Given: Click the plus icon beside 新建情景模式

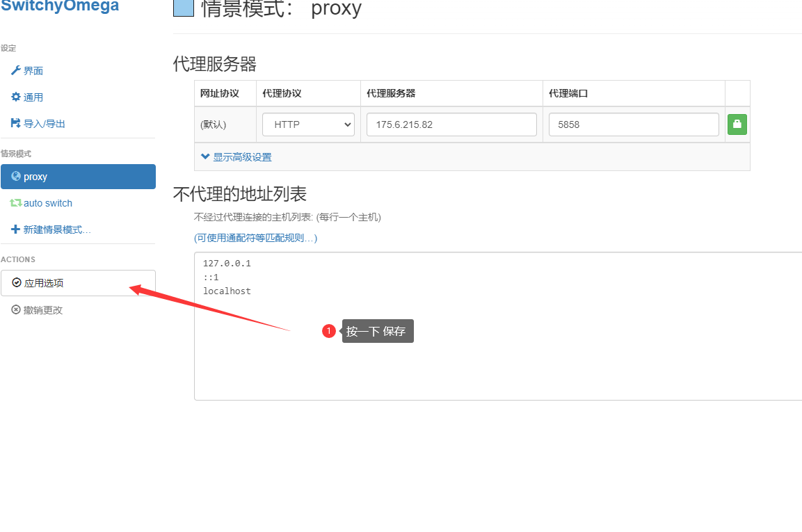Looking at the screenshot, I should pos(15,229).
